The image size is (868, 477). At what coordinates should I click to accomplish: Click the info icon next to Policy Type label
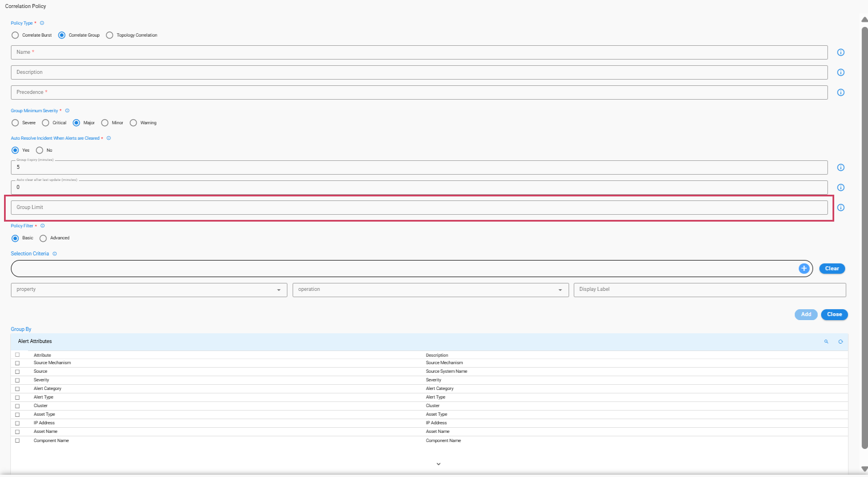tap(42, 23)
